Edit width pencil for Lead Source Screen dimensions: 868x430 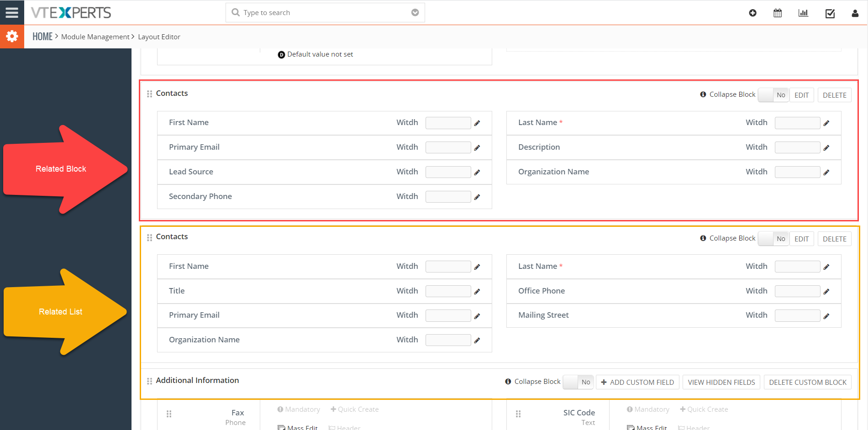(x=477, y=172)
